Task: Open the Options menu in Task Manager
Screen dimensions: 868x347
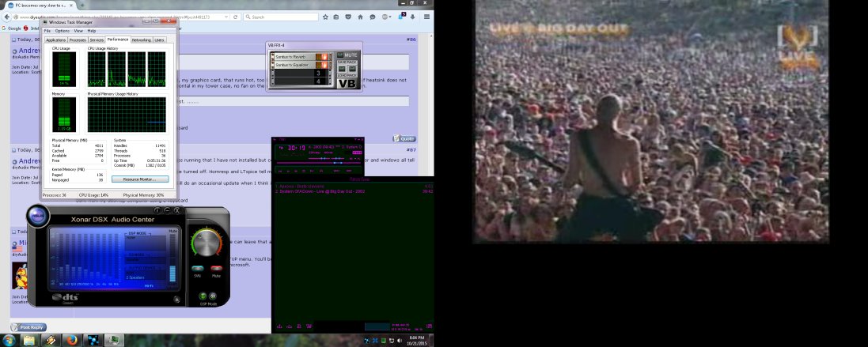Action: click(x=62, y=31)
